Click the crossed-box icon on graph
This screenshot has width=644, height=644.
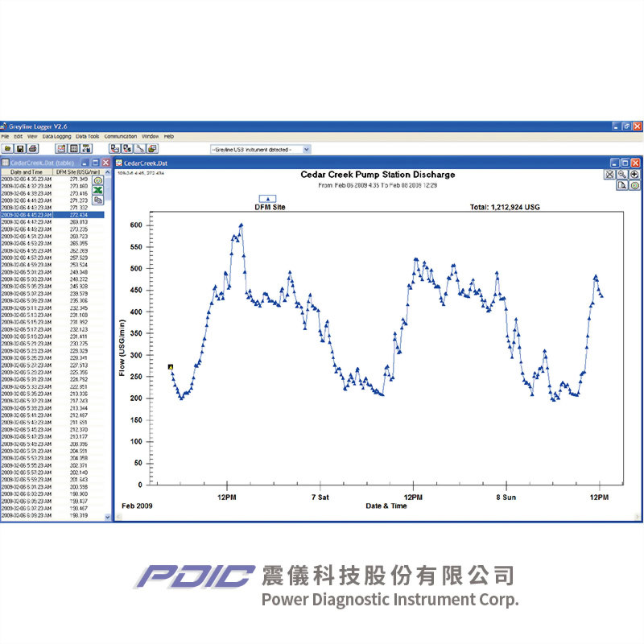609,175
